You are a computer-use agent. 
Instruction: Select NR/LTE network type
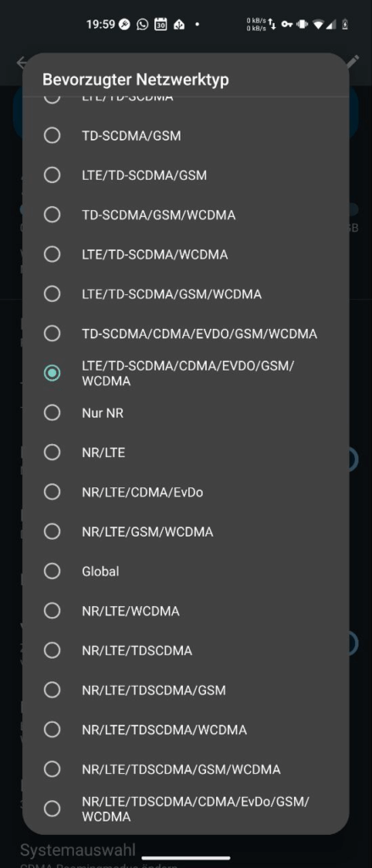pyautogui.click(x=186, y=453)
